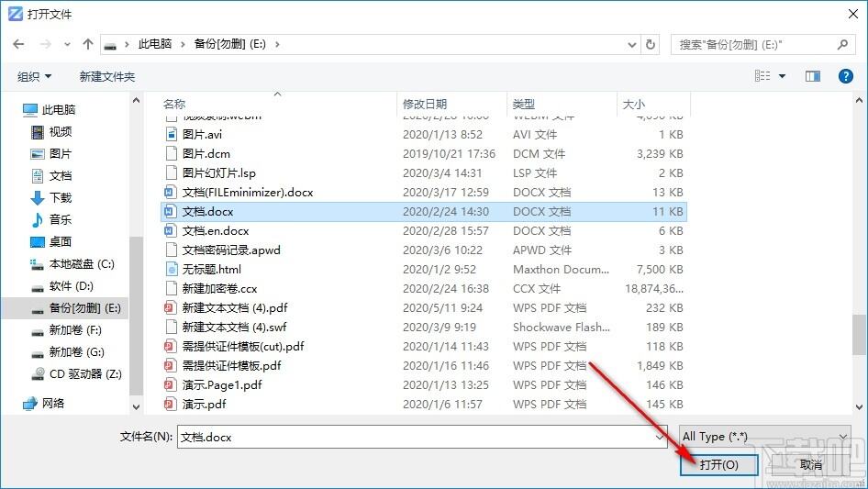Image resolution: width=868 pixels, height=489 pixels.
Task: Toggle the preview pane icon
Action: (813, 76)
